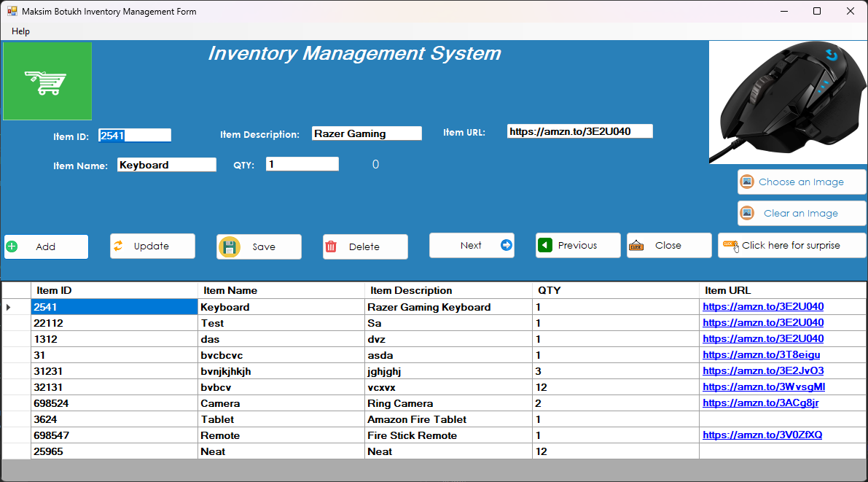Click the Choose an Image label

(801, 182)
